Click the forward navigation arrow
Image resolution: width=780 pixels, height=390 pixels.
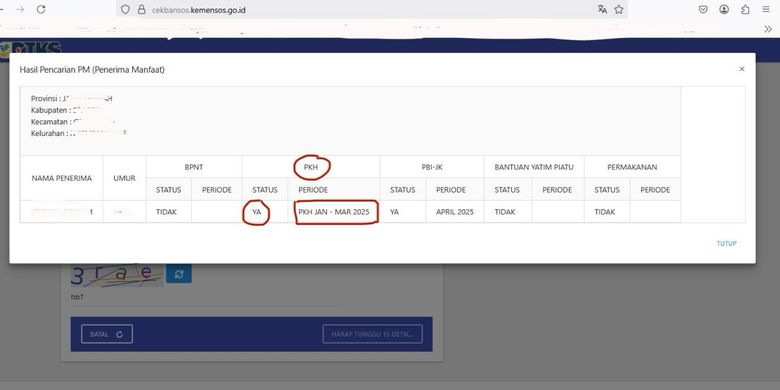click(x=20, y=9)
